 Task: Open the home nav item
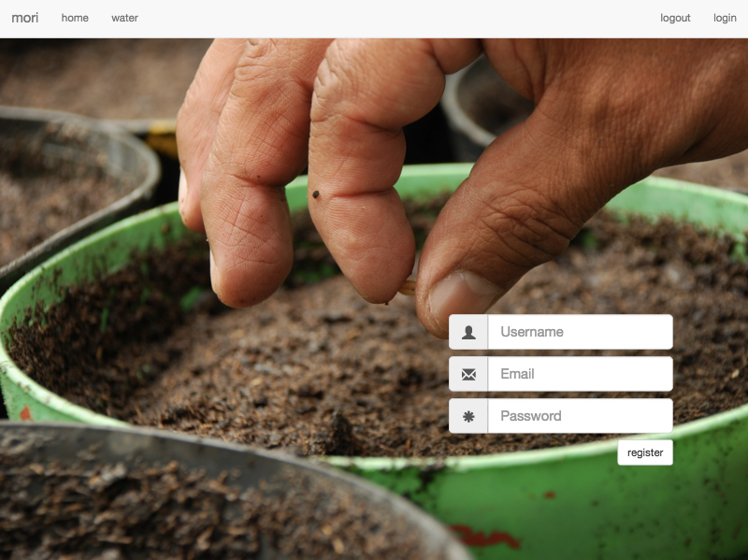click(x=75, y=18)
